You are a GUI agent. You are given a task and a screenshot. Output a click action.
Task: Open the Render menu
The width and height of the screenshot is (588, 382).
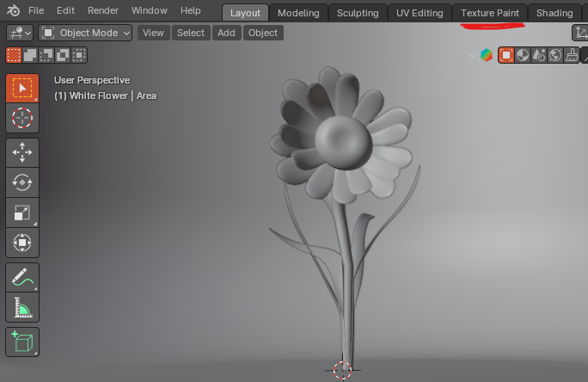click(x=103, y=10)
